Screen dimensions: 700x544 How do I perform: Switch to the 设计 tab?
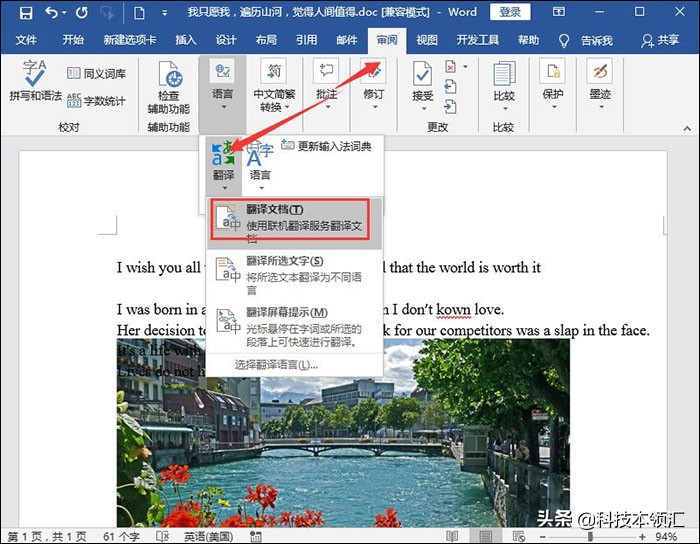[x=226, y=41]
